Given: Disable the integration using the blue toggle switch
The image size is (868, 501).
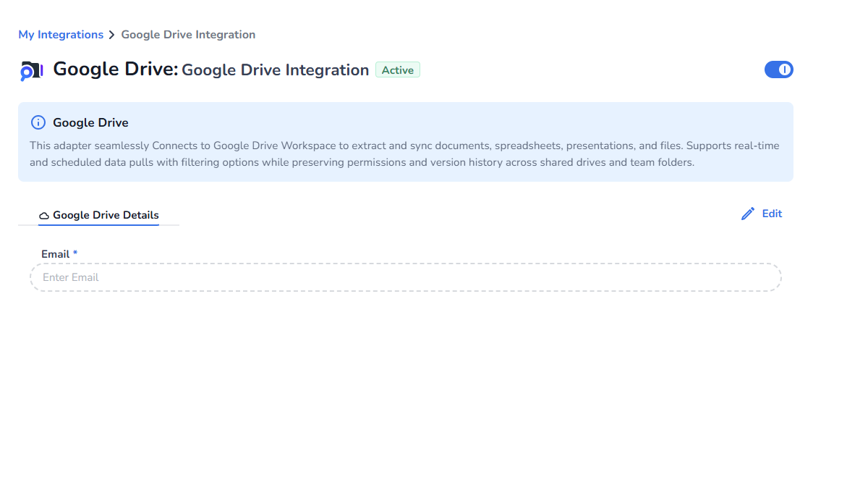Looking at the screenshot, I should coord(778,70).
